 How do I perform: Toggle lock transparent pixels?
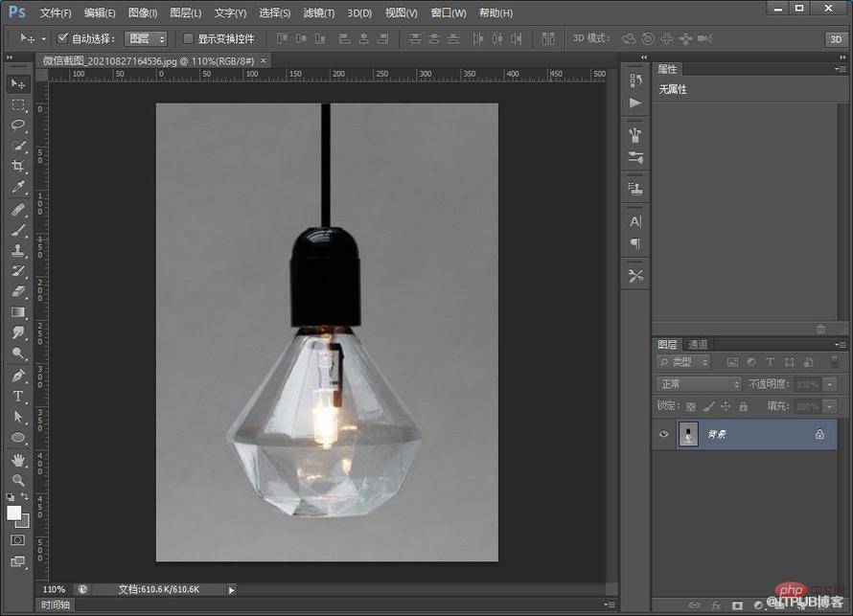coord(691,407)
